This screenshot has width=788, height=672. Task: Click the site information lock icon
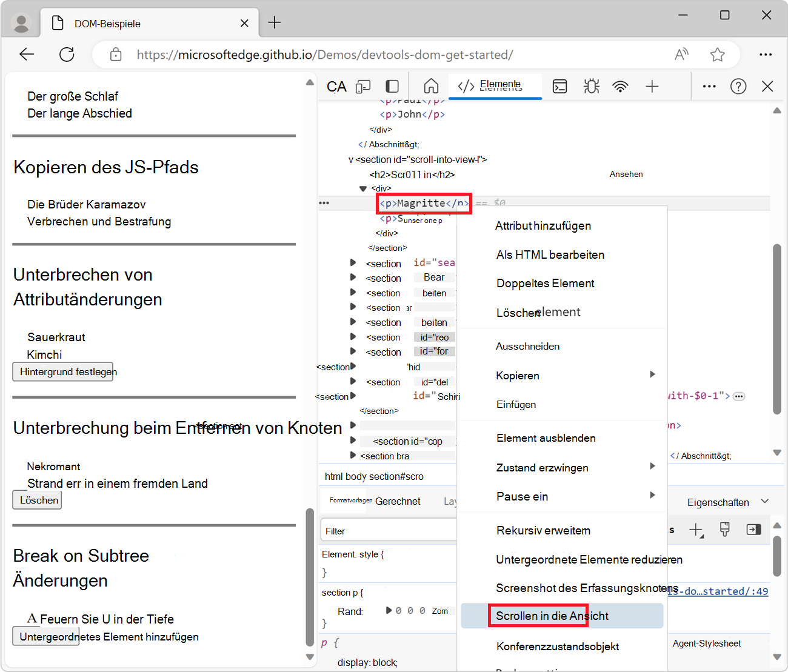tap(116, 55)
